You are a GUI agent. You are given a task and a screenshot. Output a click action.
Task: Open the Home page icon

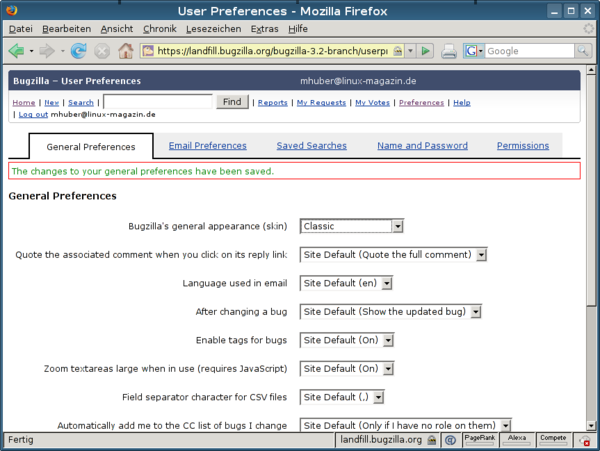(x=126, y=51)
